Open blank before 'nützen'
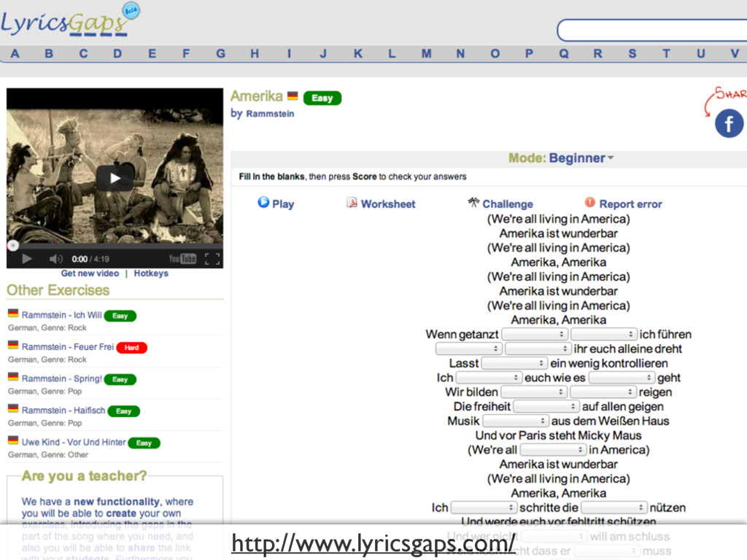The width and height of the screenshot is (747, 560). pyautogui.click(x=614, y=507)
